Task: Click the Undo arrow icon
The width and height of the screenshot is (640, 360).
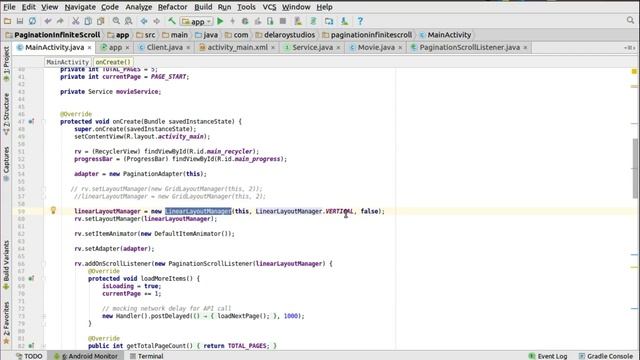Action: (x=48, y=21)
